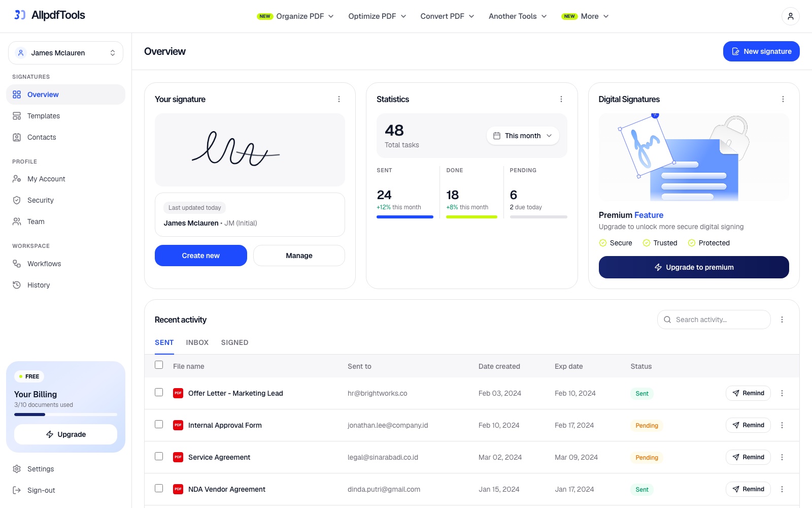The height and width of the screenshot is (508, 812).
Task: Select the NDA Vendor Agreement checkbox
Action: coord(159,488)
